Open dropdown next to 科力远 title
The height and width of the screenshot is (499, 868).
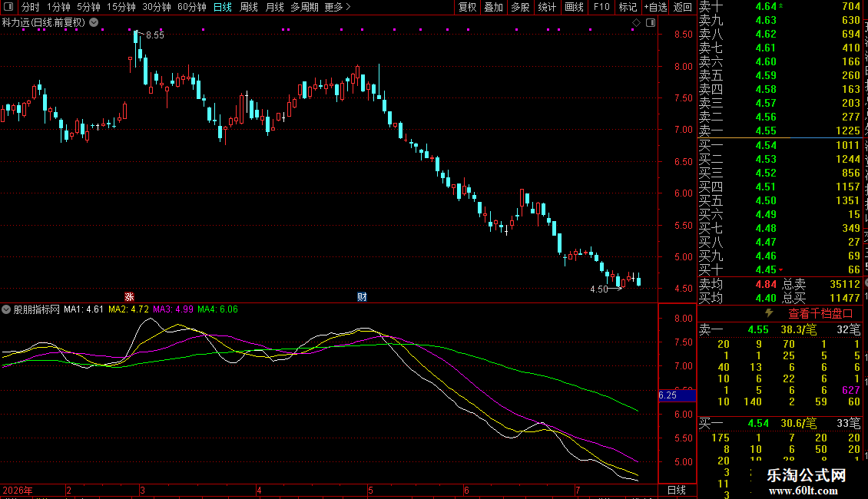point(94,23)
